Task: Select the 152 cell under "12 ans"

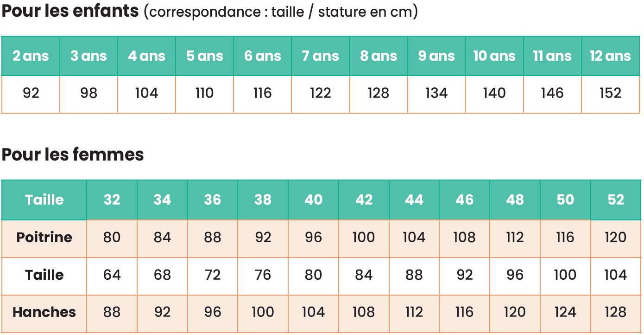Action: coord(610,93)
